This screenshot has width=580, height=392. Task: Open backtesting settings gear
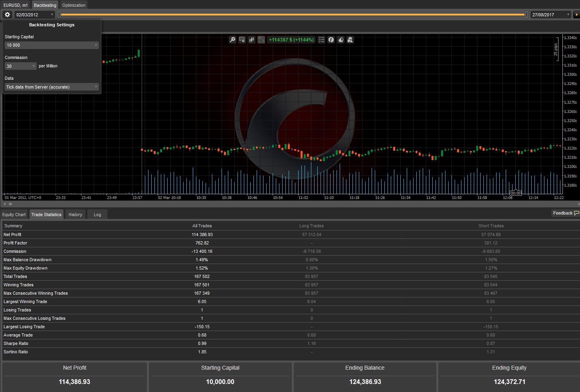tap(7, 14)
